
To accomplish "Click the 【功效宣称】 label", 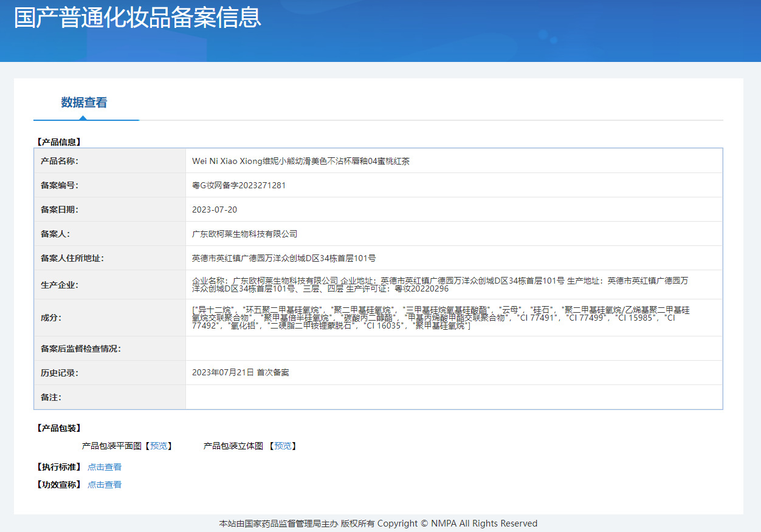I will 58,485.
